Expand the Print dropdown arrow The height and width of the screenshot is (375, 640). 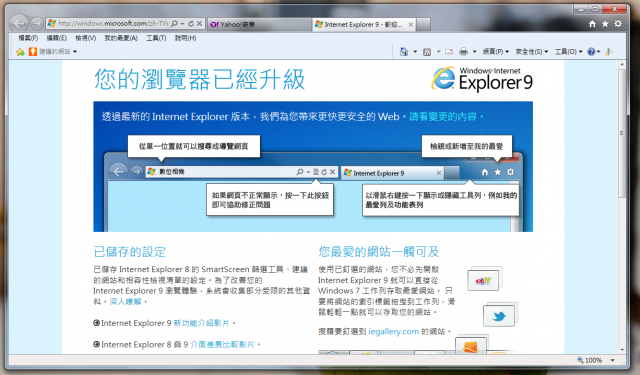tap(474, 52)
